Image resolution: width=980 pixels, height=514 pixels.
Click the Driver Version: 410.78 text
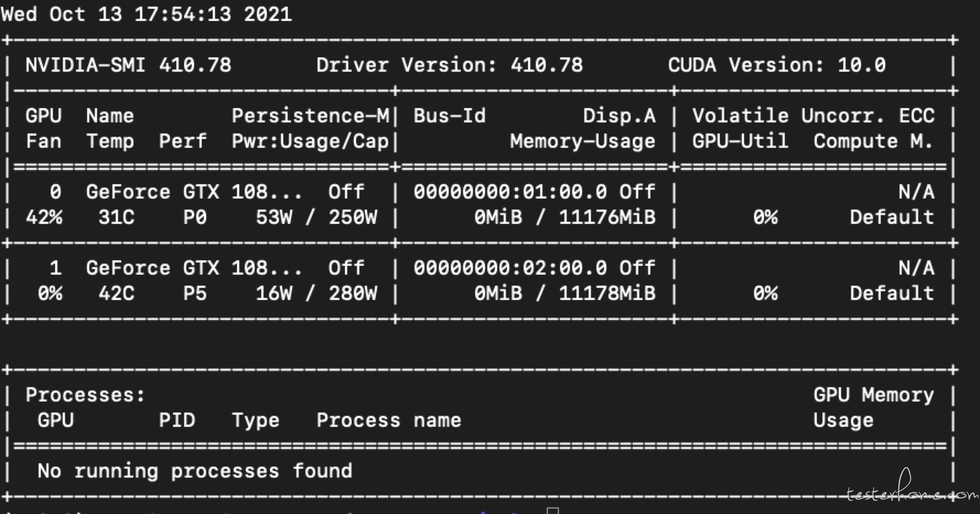[x=449, y=65]
